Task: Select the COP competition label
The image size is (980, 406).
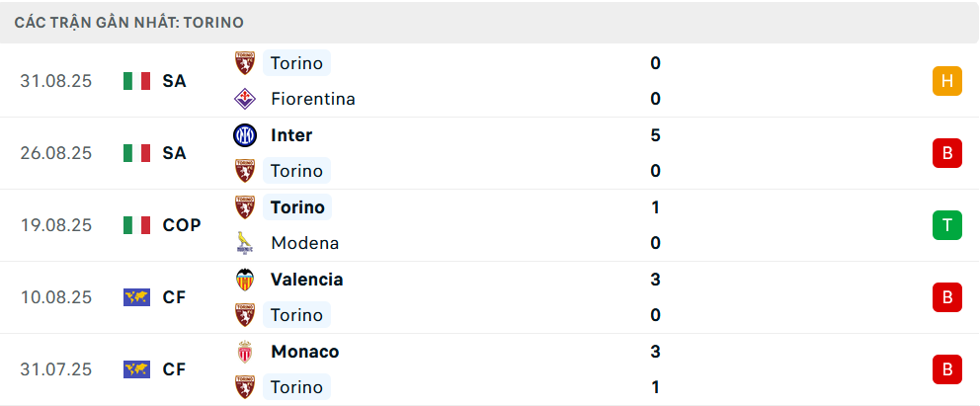Action: (182, 225)
